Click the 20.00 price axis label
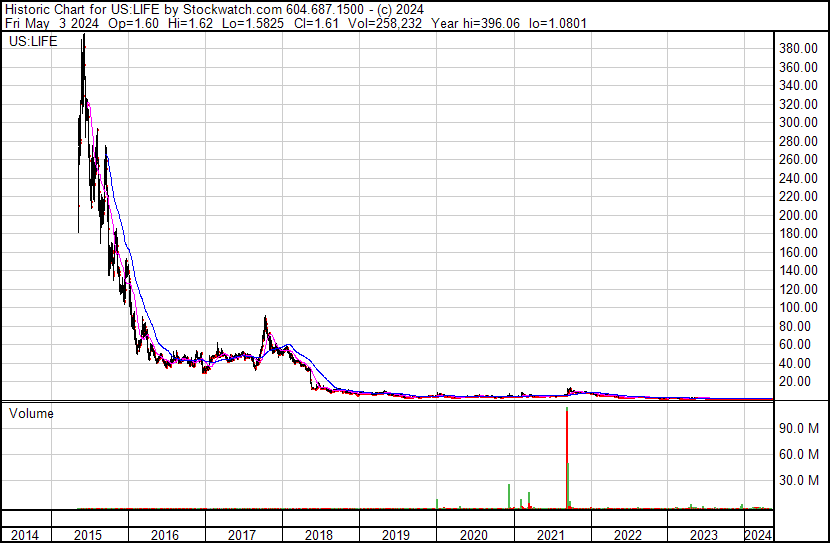The width and height of the screenshot is (830, 543). [804, 381]
